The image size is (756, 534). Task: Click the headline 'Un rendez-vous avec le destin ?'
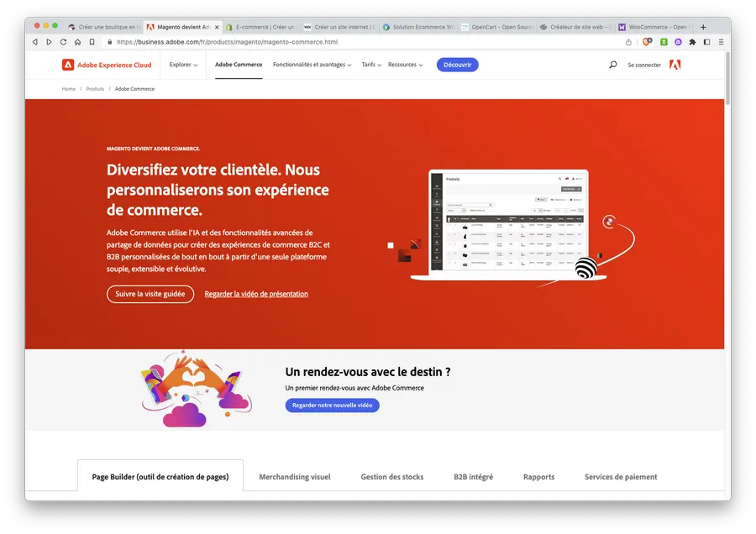(x=368, y=372)
